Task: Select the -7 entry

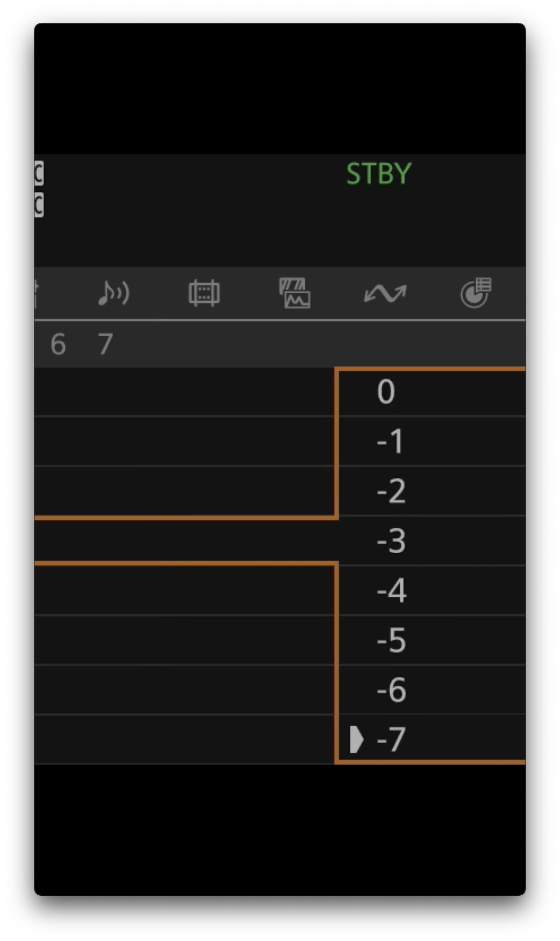Action: click(x=391, y=739)
